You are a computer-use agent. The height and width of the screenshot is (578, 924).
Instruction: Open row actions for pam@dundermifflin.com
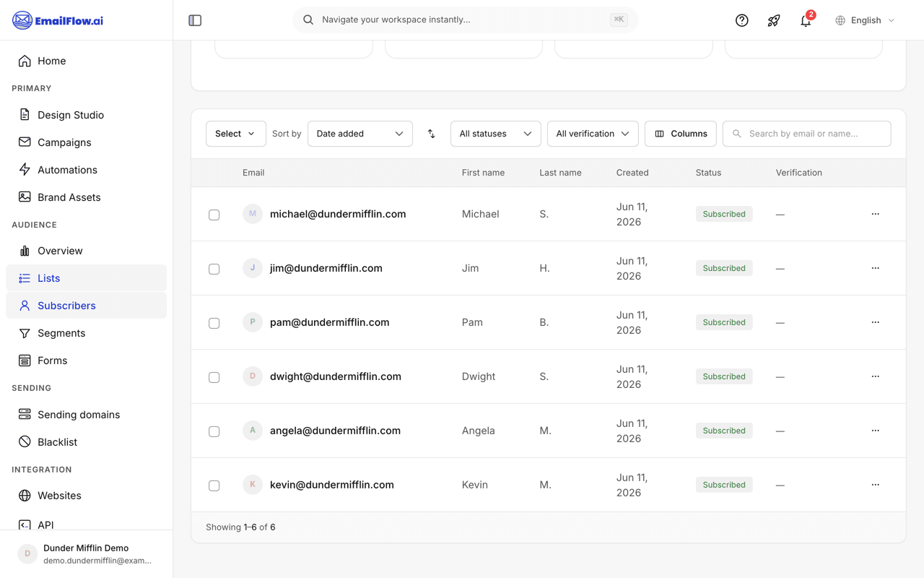pyautogui.click(x=876, y=322)
